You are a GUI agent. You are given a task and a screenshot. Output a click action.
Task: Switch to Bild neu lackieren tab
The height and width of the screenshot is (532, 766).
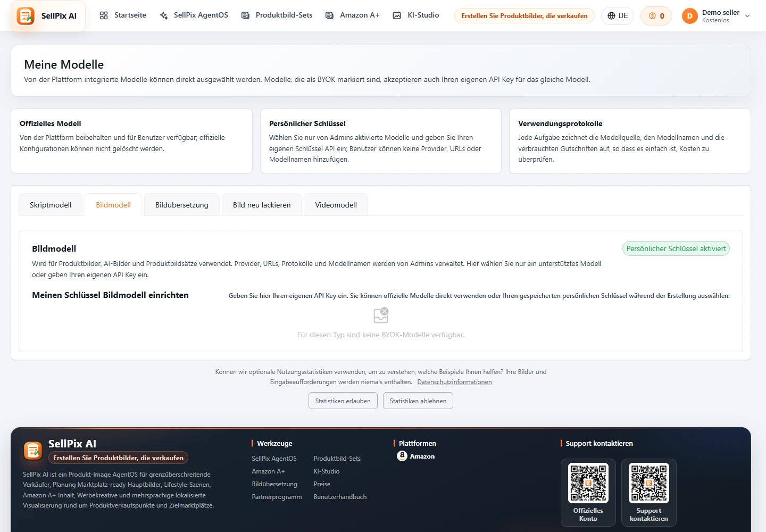pos(262,205)
